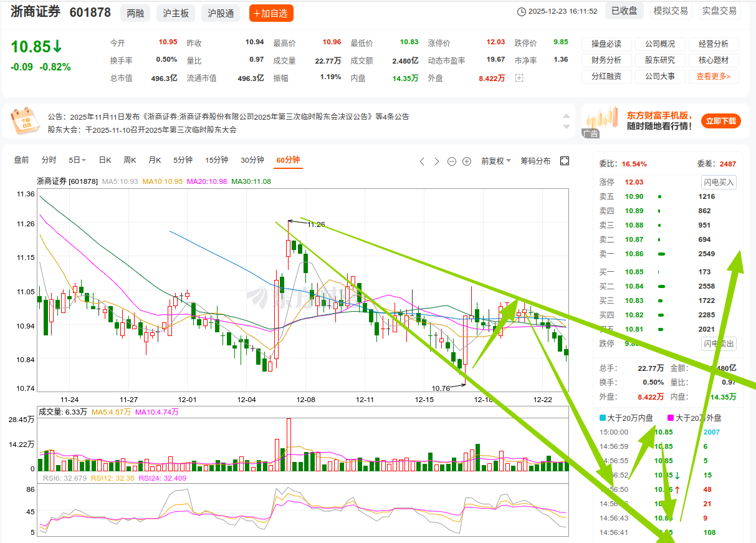Open 经营分析 link
Screen dimensions: 756x543
click(714, 44)
